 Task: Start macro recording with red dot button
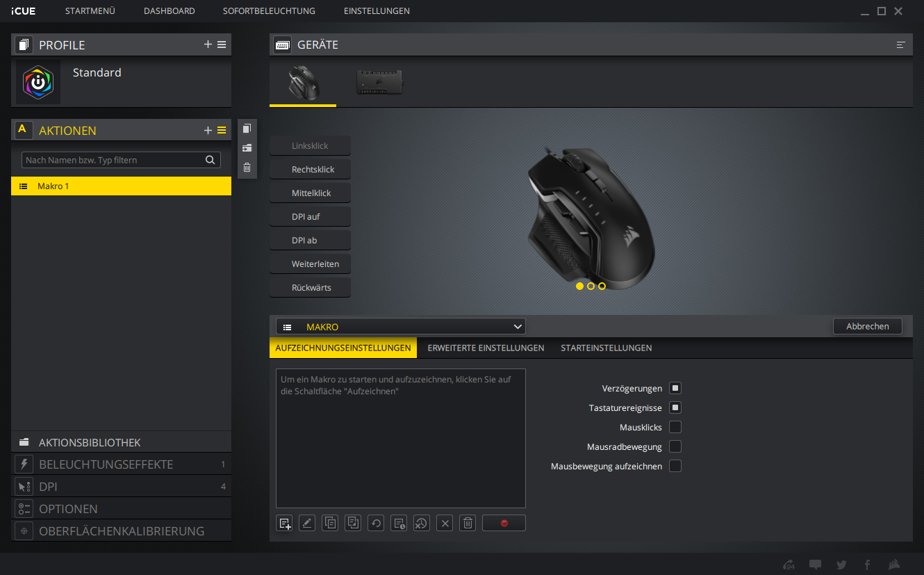pos(504,523)
